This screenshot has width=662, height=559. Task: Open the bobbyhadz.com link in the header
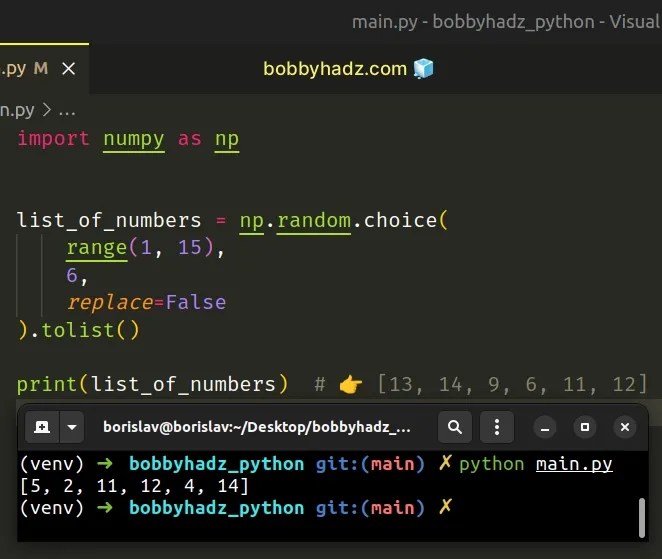pyautogui.click(x=335, y=69)
